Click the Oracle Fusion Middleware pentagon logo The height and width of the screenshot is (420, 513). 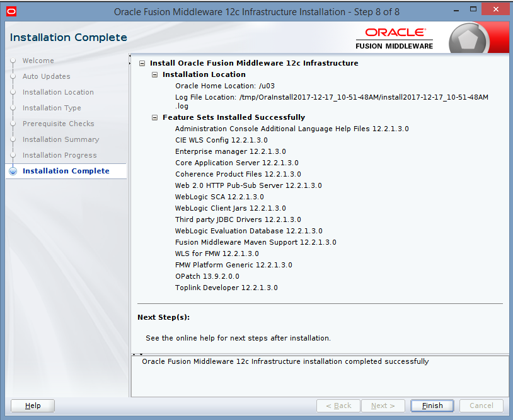[468, 39]
